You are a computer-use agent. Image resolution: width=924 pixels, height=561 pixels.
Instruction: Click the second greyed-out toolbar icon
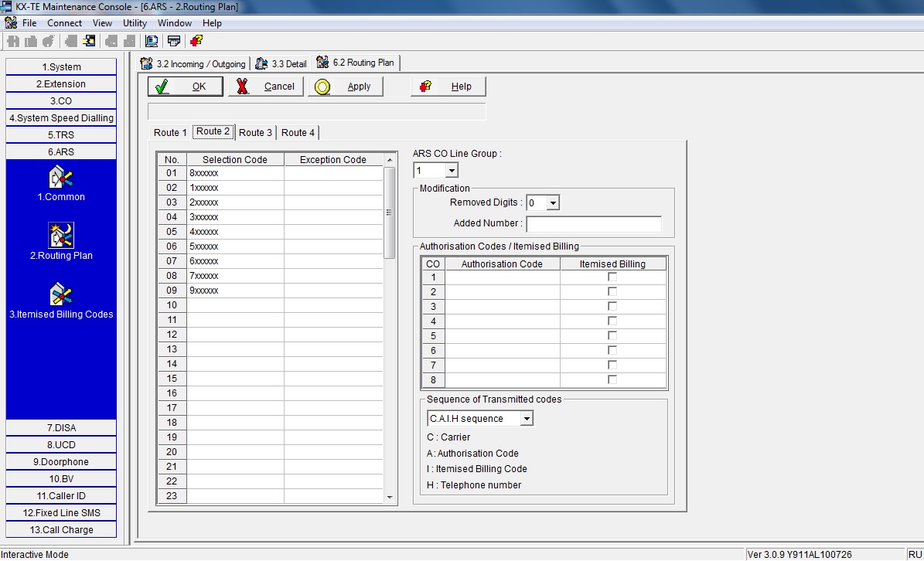point(31,41)
